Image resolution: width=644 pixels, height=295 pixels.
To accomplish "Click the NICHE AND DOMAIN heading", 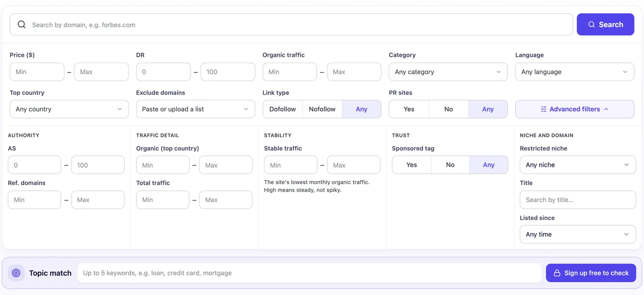I will [x=547, y=135].
